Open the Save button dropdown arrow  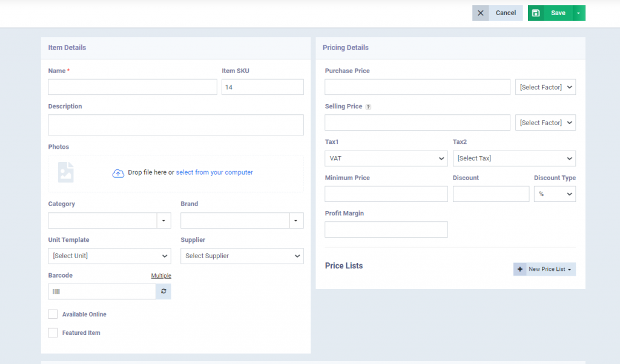tap(579, 13)
